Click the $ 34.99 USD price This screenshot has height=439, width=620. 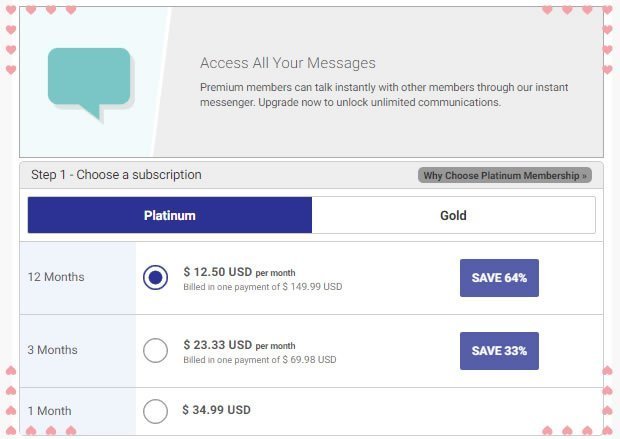[216, 410]
